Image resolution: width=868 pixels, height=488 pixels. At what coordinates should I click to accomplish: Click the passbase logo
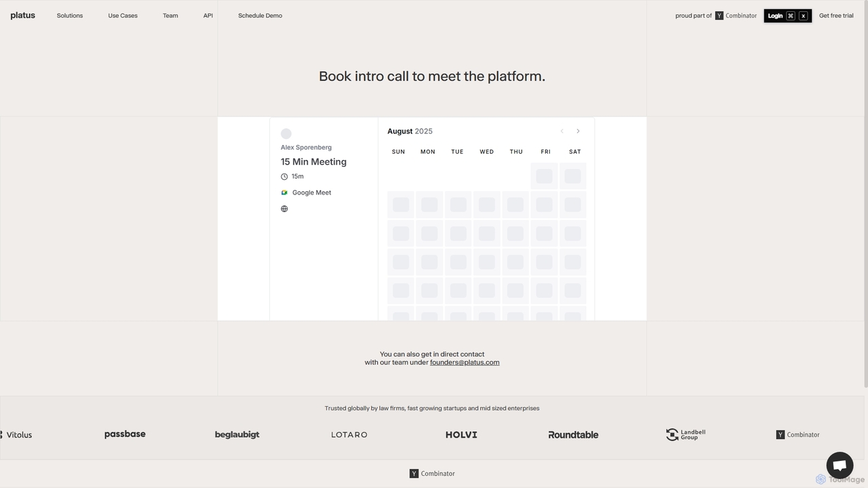(125, 434)
